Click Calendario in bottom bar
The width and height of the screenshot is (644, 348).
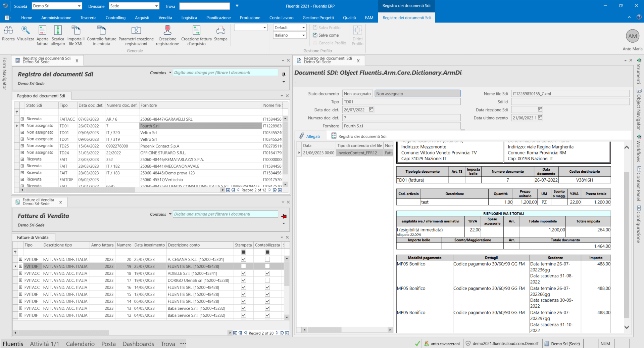coord(80,344)
